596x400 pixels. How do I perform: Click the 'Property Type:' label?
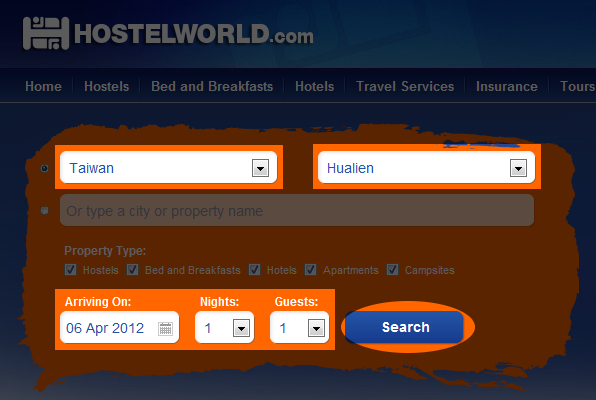(x=105, y=251)
